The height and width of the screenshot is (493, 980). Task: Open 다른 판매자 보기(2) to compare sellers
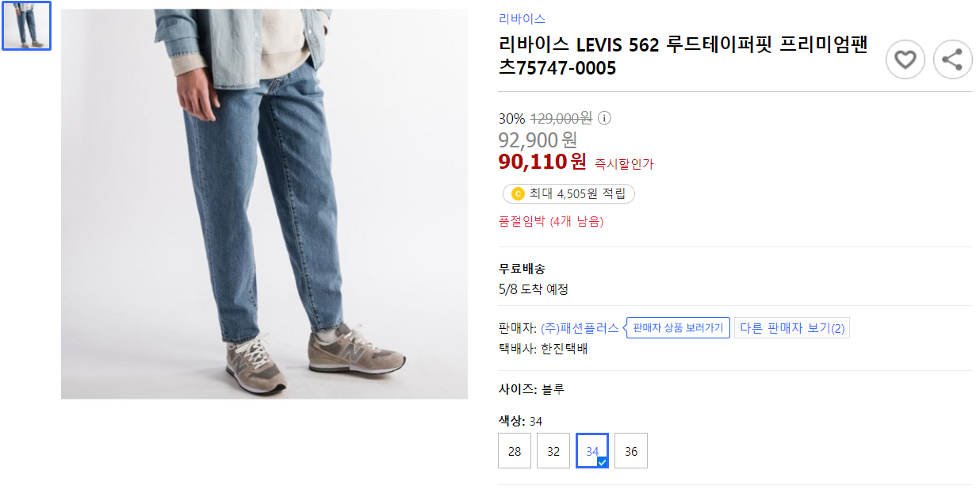[791, 327]
